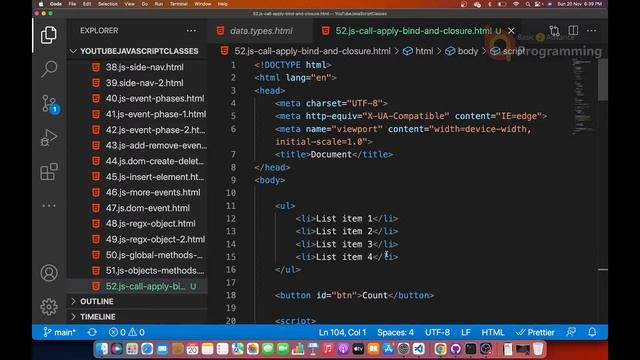The height and width of the screenshot is (360, 640).
Task: Open editor More Actions menu
Action: 591,31
